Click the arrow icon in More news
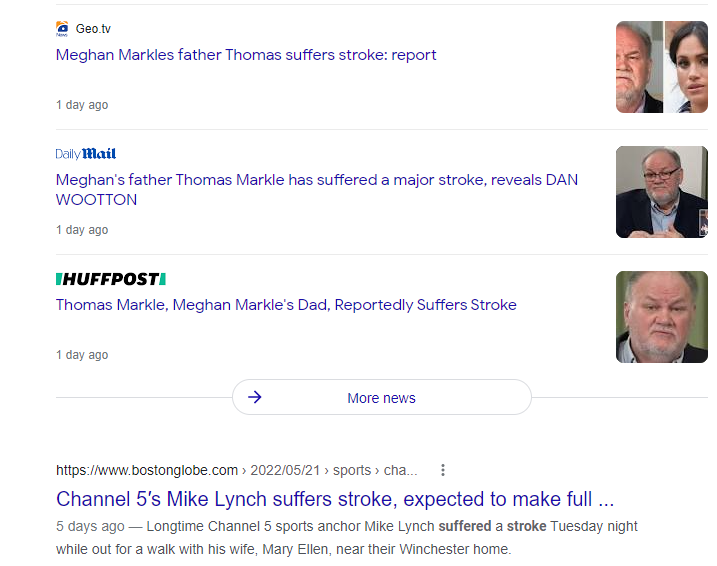Viewport: 717px width, 566px height. pos(255,397)
